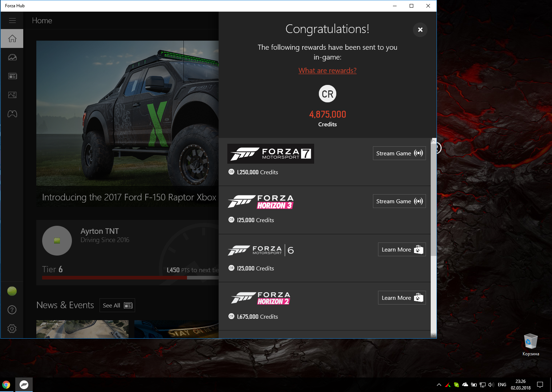Click the Forza Hub taskbar icon

pyautogui.click(x=24, y=385)
